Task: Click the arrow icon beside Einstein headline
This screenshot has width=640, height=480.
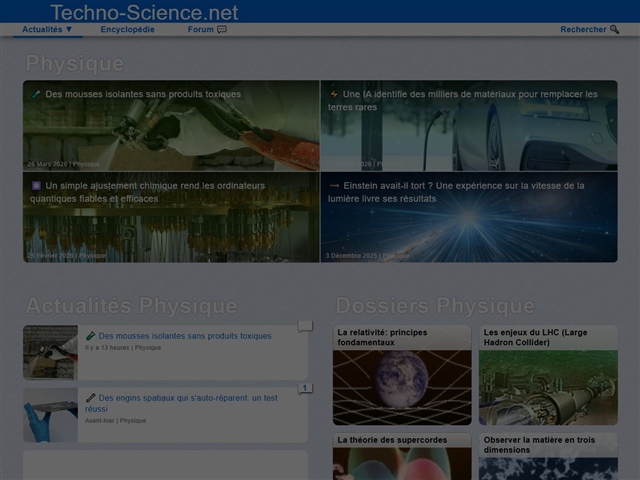Action: click(x=334, y=186)
